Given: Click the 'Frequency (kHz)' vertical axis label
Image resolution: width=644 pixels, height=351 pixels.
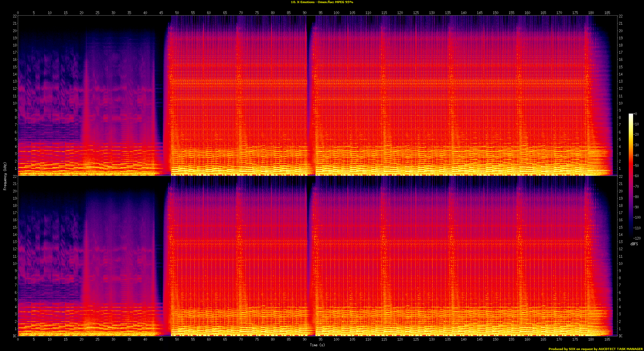Looking at the screenshot, I should coord(5,176).
